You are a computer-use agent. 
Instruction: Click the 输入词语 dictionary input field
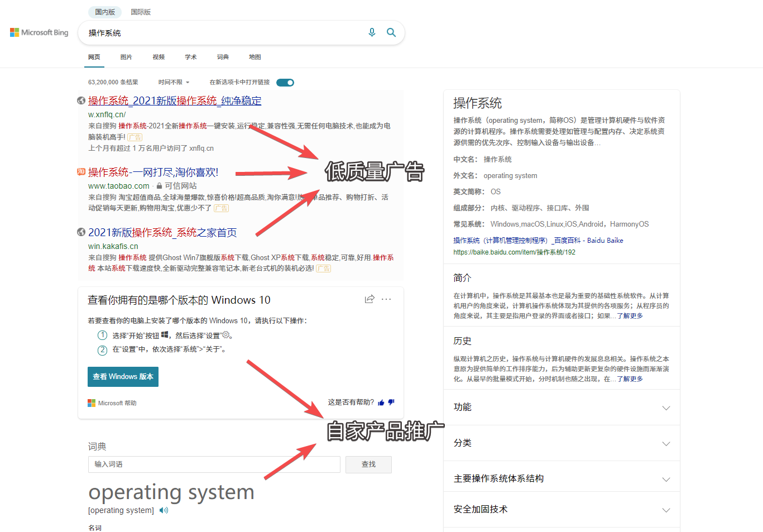coord(214,464)
